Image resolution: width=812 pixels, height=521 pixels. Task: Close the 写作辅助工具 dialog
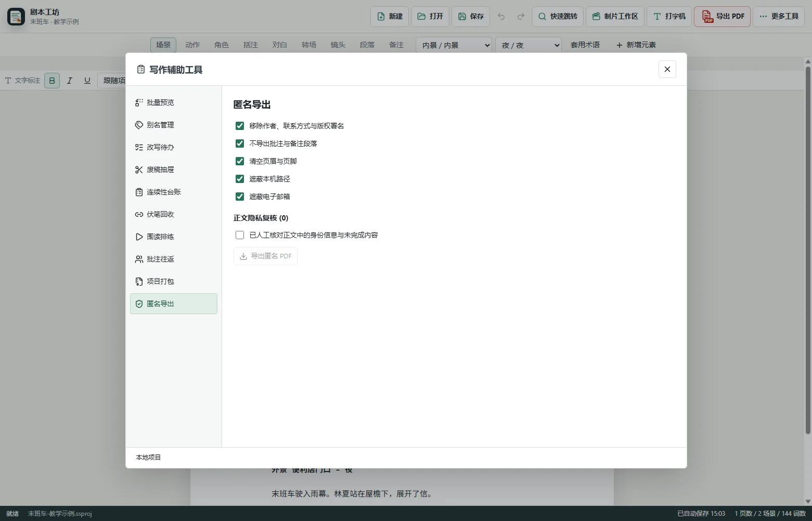(667, 69)
